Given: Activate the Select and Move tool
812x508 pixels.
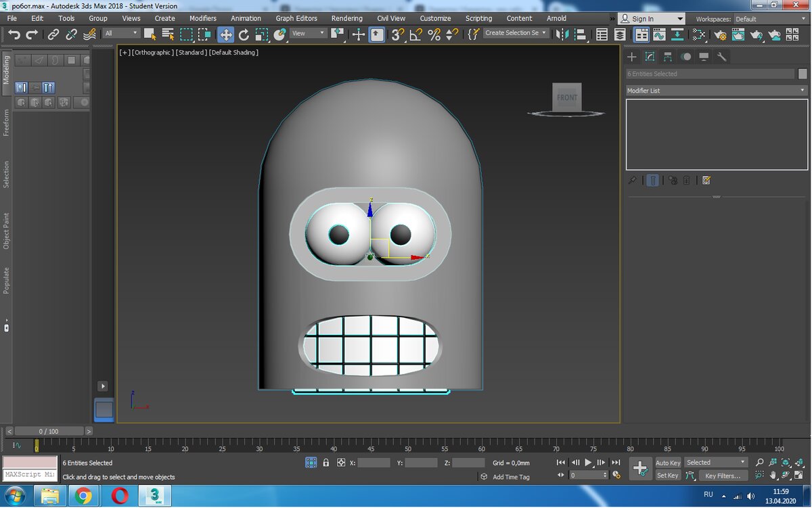Looking at the screenshot, I should coord(225,34).
